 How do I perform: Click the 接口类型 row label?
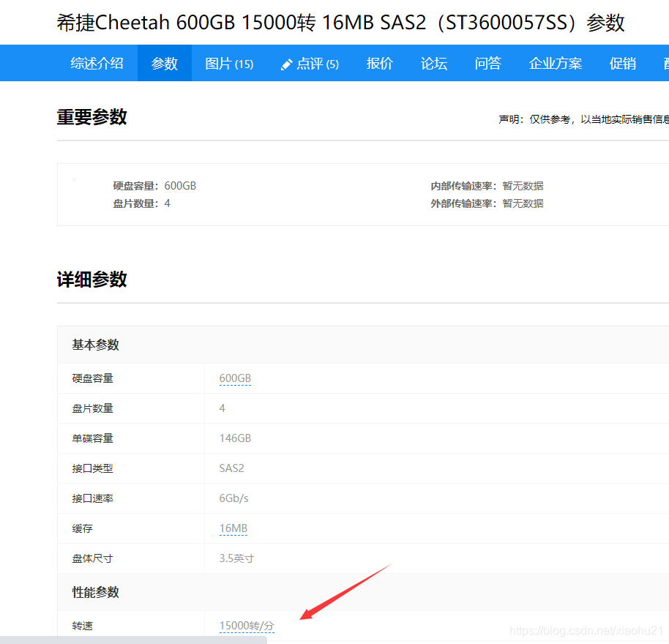coord(92,468)
